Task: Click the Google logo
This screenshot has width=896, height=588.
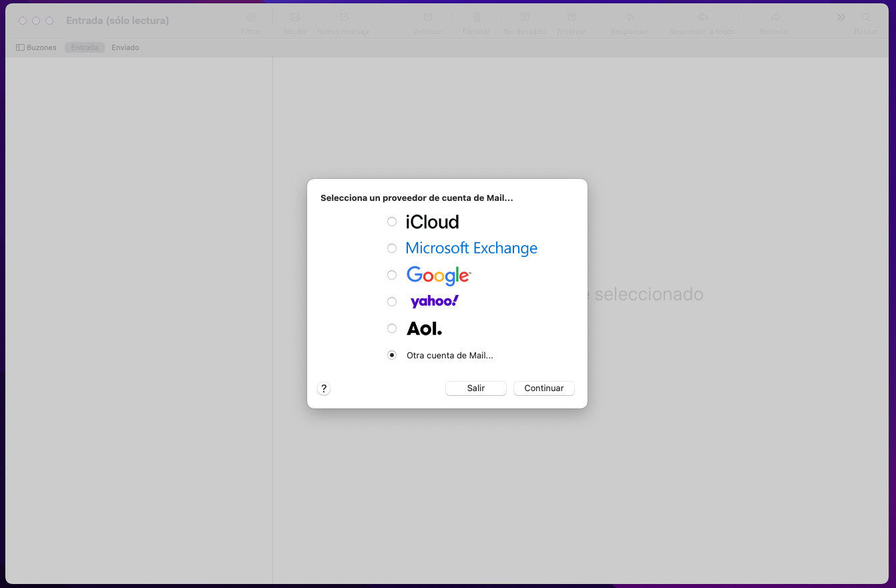Action: click(439, 276)
